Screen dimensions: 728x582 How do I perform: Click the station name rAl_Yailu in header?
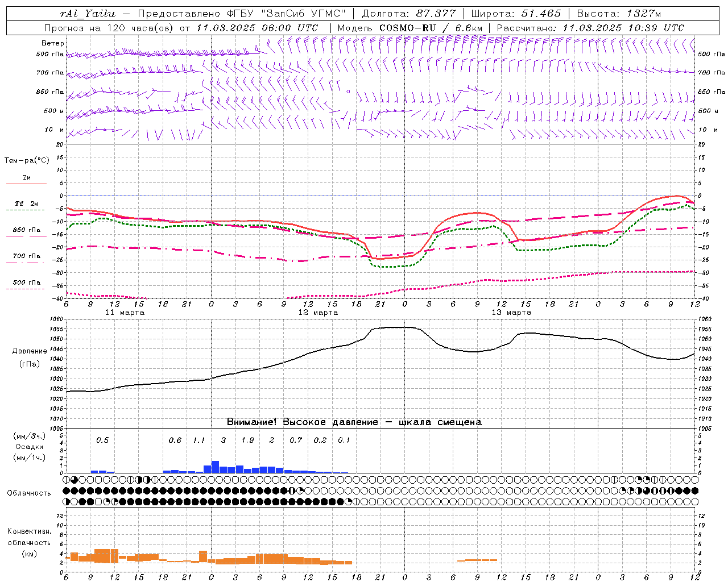point(88,14)
